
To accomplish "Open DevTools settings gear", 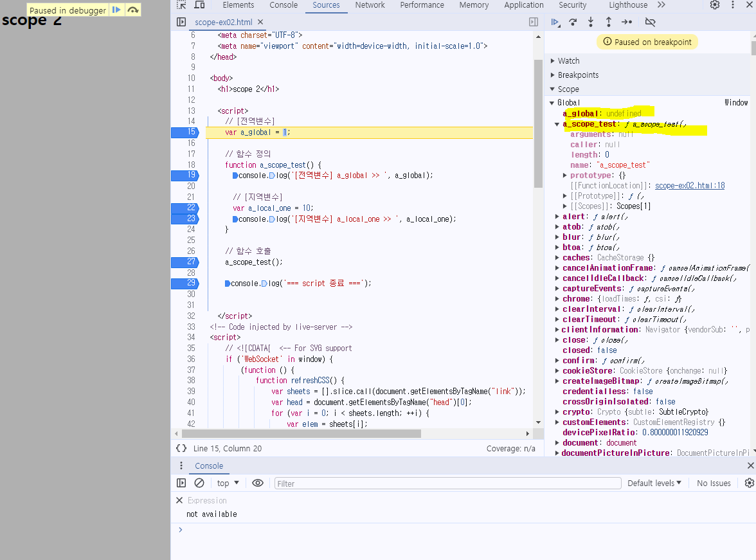I will [x=715, y=5].
